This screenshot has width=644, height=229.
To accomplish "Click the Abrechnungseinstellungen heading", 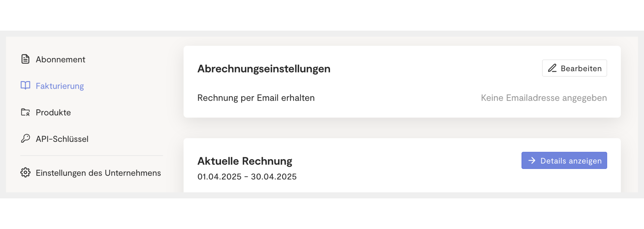I will tap(264, 69).
